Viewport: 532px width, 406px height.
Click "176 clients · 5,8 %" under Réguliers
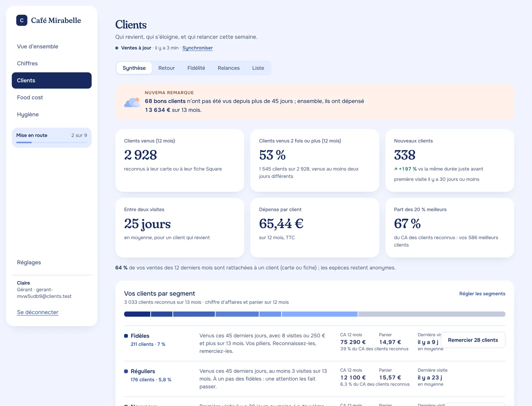pyautogui.click(x=151, y=380)
